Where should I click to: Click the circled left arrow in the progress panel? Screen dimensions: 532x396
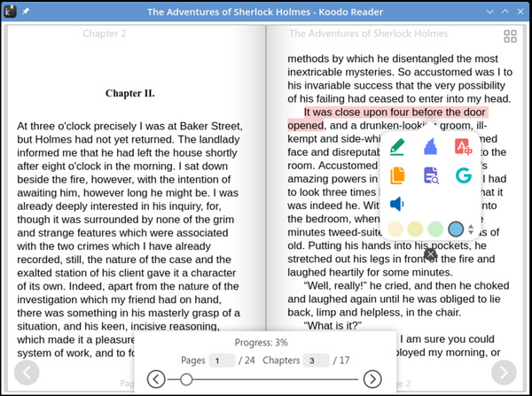coord(156,378)
